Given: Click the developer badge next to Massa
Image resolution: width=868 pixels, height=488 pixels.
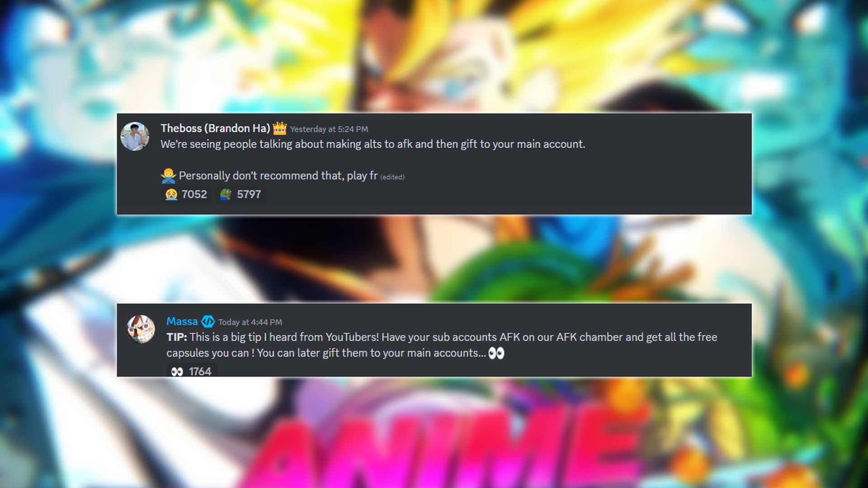Looking at the screenshot, I should [208, 322].
